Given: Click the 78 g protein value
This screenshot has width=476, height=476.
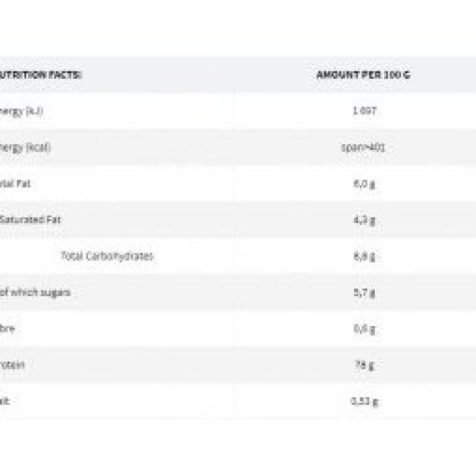Looking at the screenshot, I should click(364, 365).
